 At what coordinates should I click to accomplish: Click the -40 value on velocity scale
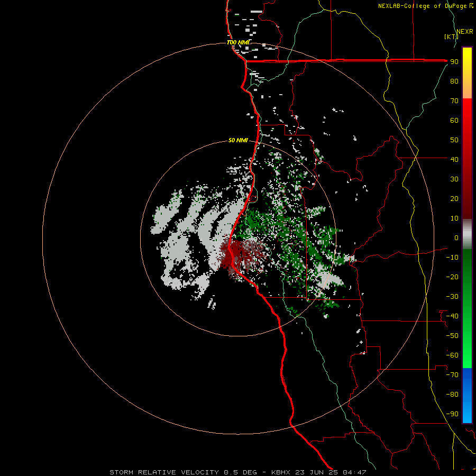point(452,316)
